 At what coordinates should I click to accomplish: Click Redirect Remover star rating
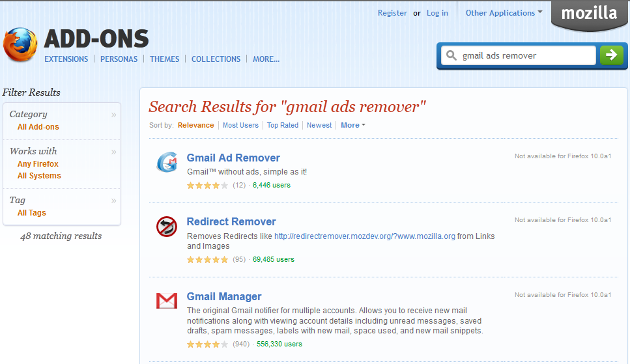[x=207, y=260]
